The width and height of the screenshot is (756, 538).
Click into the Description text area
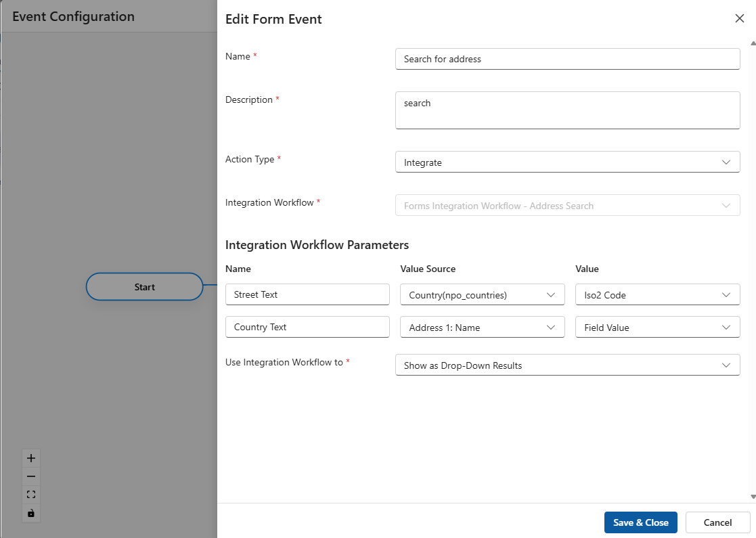pos(567,110)
